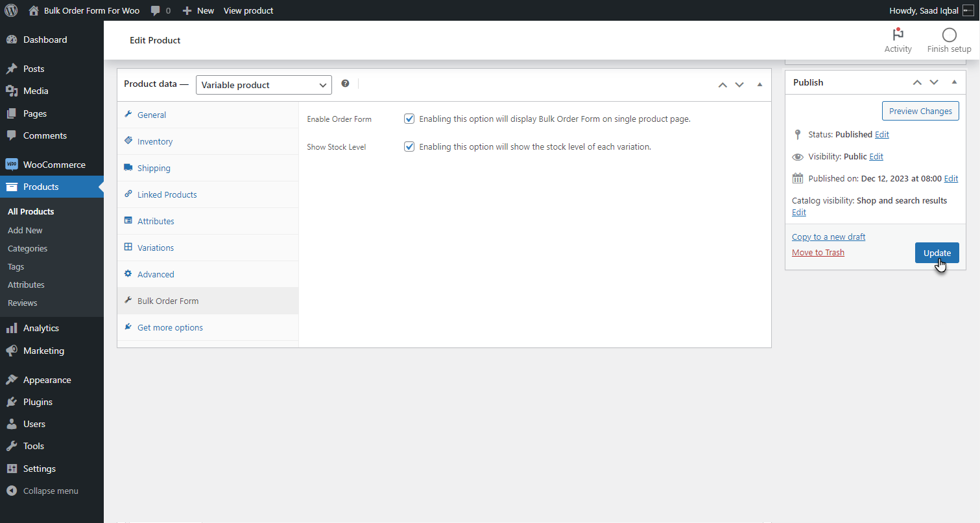Open All Products submenu item
Viewport: 980px width, 523px height.
[30, 211]
